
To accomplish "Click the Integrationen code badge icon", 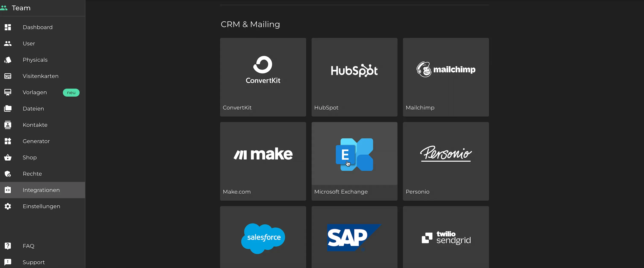I will tap(8, 190).
